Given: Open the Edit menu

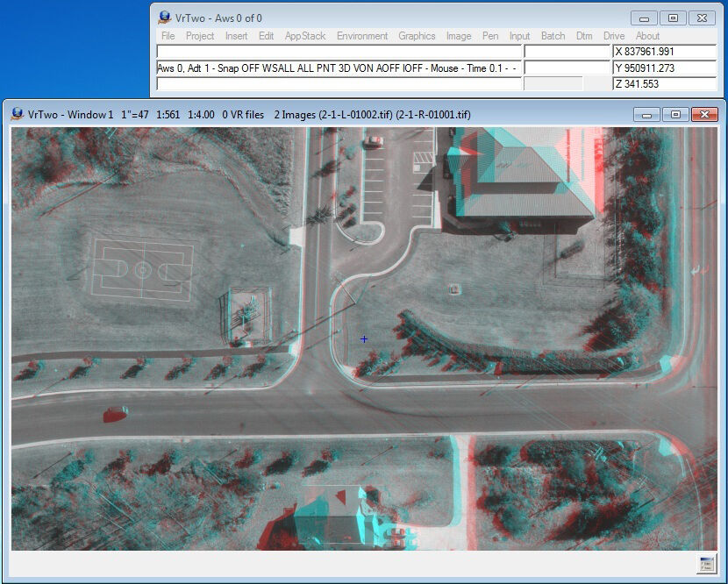Looking at the screenshot, I should point(266,36).
